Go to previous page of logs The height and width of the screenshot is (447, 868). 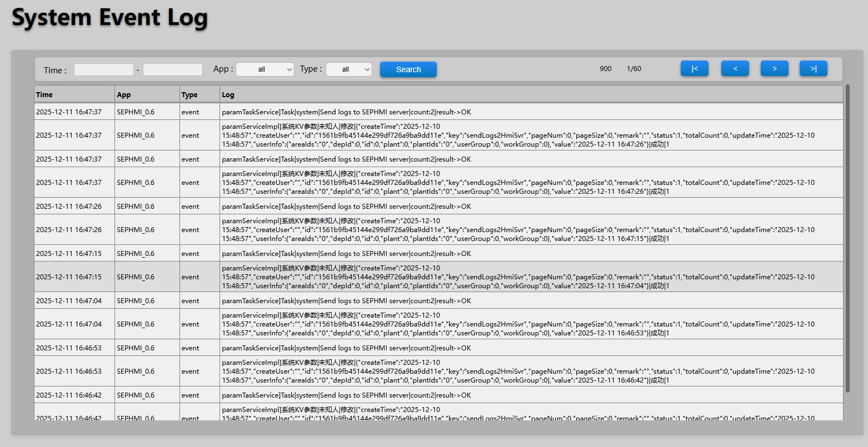[x=735, y=69]
